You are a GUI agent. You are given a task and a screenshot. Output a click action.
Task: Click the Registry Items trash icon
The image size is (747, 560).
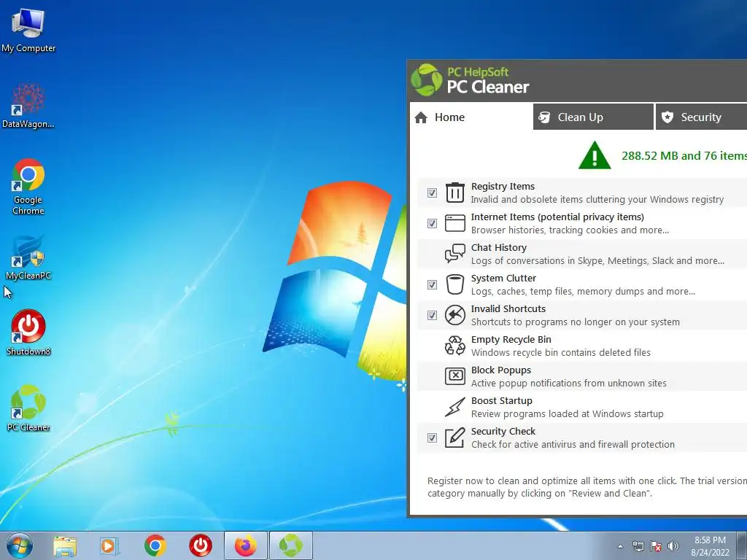[455, 192]
